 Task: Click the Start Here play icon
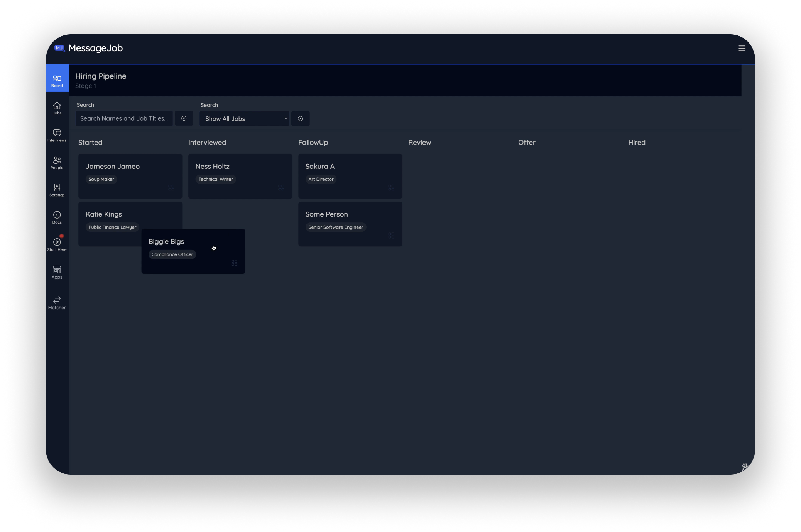pyautogui.click(x=57, y=244)
